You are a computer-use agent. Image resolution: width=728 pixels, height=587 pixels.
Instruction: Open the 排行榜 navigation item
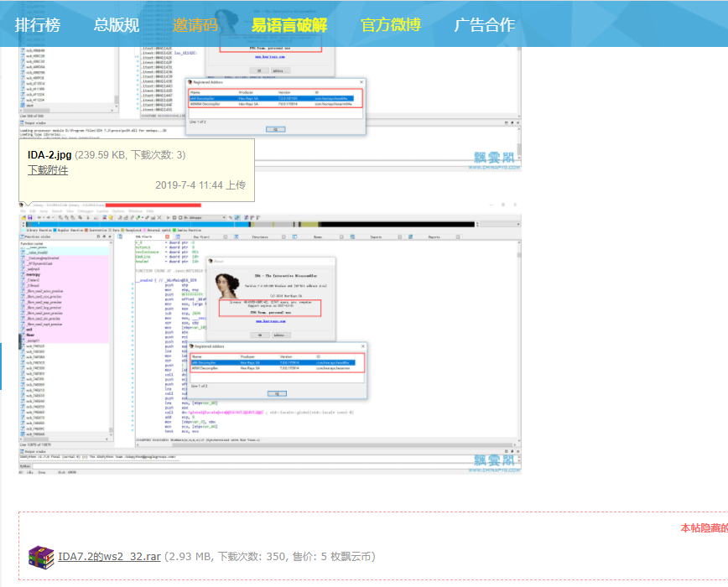[38, 24]
